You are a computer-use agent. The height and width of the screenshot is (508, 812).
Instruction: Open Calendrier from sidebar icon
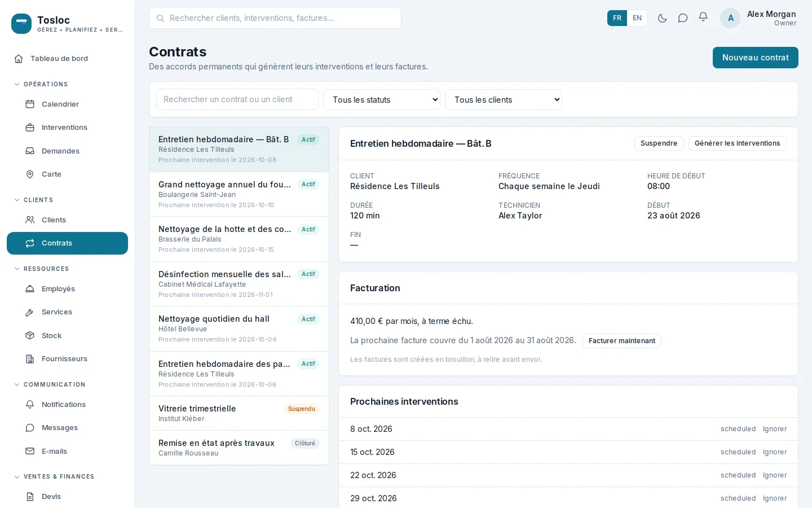[30, 104]
